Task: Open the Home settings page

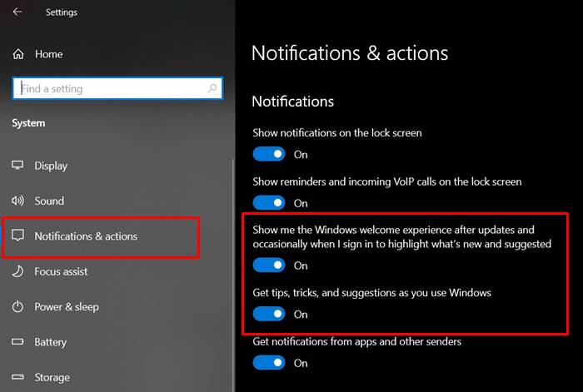Action: [x=48, y=54]
